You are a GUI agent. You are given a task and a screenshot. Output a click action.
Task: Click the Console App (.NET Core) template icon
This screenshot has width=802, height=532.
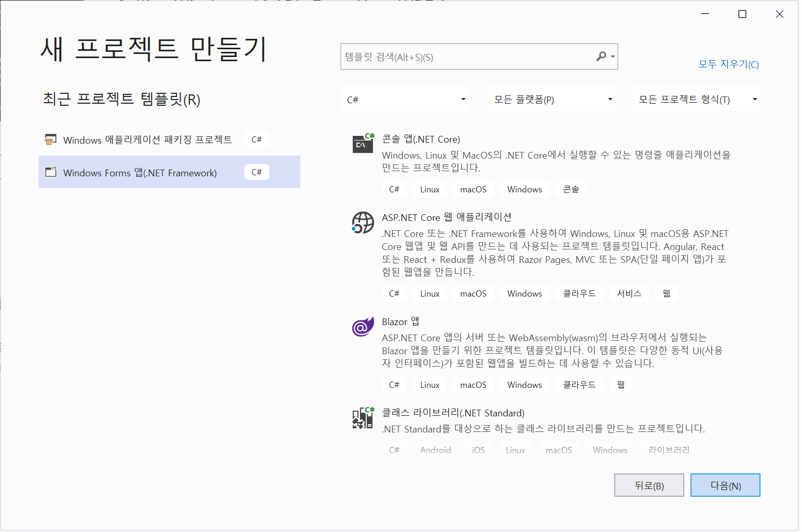(x=363, y=143)
